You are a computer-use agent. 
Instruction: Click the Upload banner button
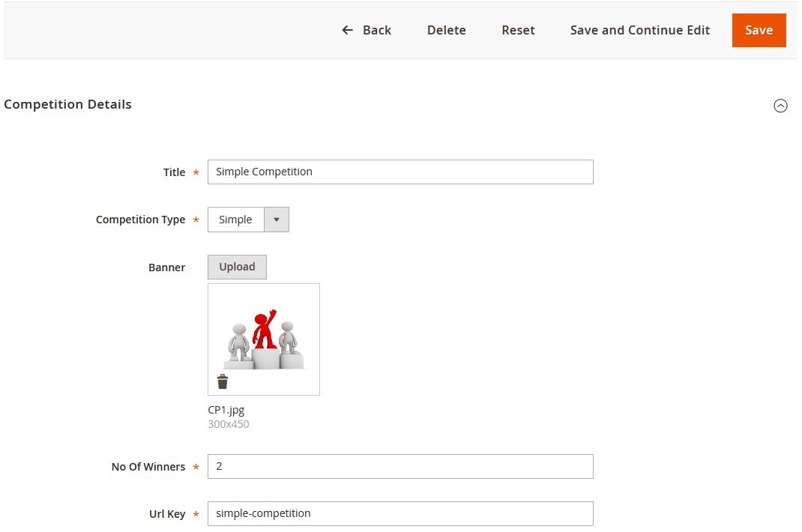click(237, 267)
